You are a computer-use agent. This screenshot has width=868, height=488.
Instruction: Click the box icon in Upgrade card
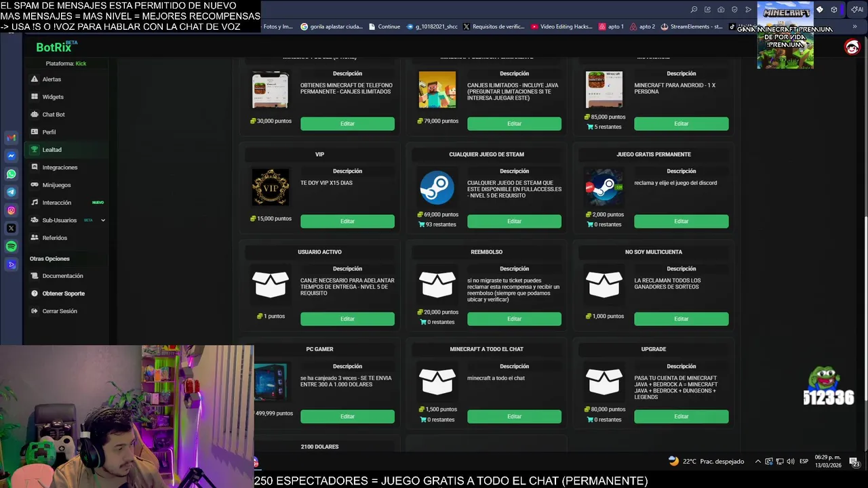coord(604,382)
